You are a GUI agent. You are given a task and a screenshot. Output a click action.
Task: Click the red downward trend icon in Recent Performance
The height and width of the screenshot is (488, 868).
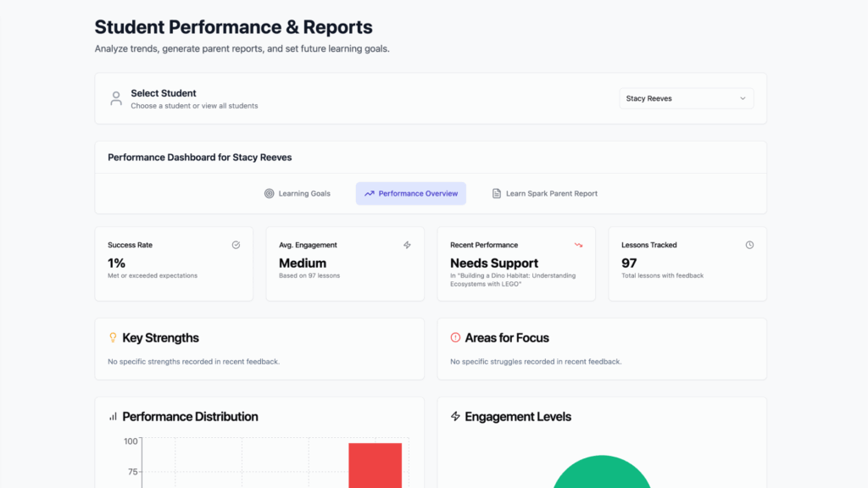[578, 245]
